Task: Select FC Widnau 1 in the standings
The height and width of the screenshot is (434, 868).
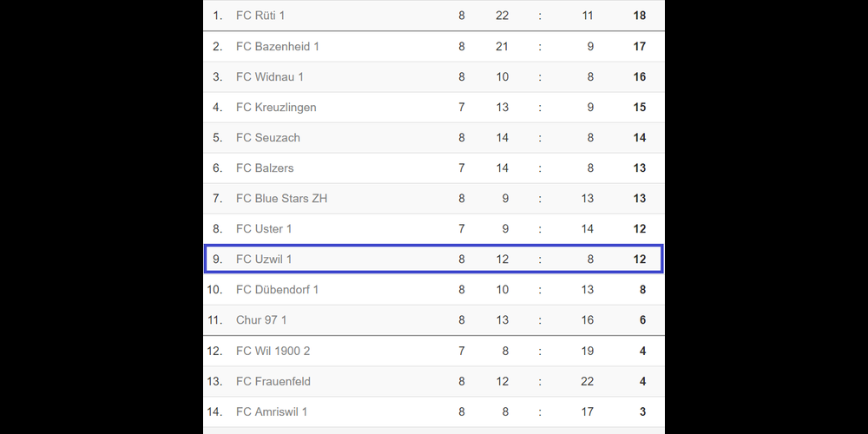Action: pyautogui.click(x=270, y=76)
